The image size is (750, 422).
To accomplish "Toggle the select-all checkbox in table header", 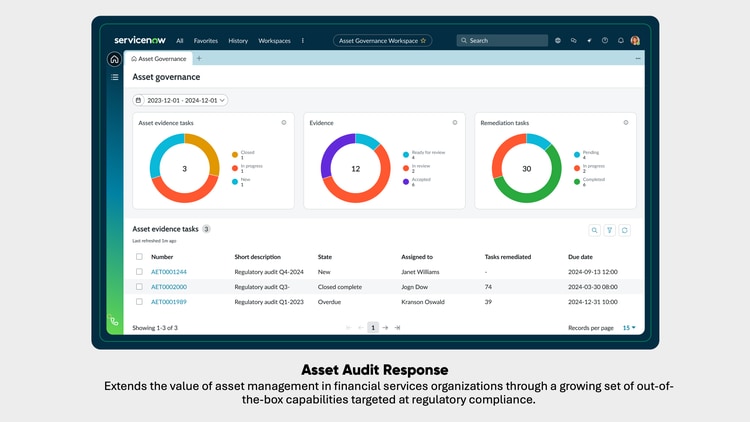I will [139, 257].
